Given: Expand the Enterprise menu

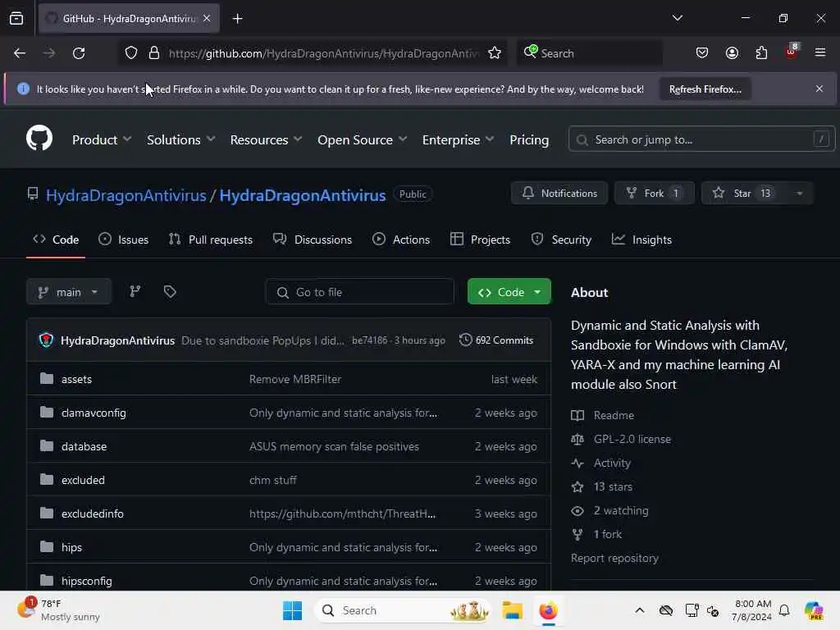Looking at the screenshot, I should [458, 139].
